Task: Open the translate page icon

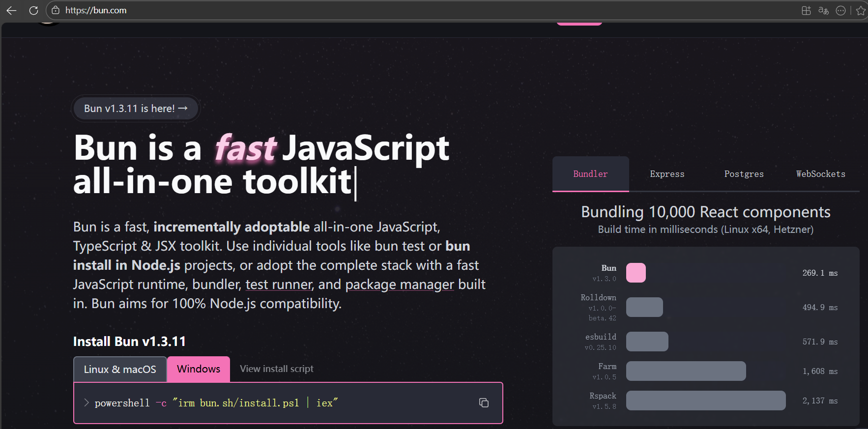Action: pyautogui.click(x=824, y=10)
